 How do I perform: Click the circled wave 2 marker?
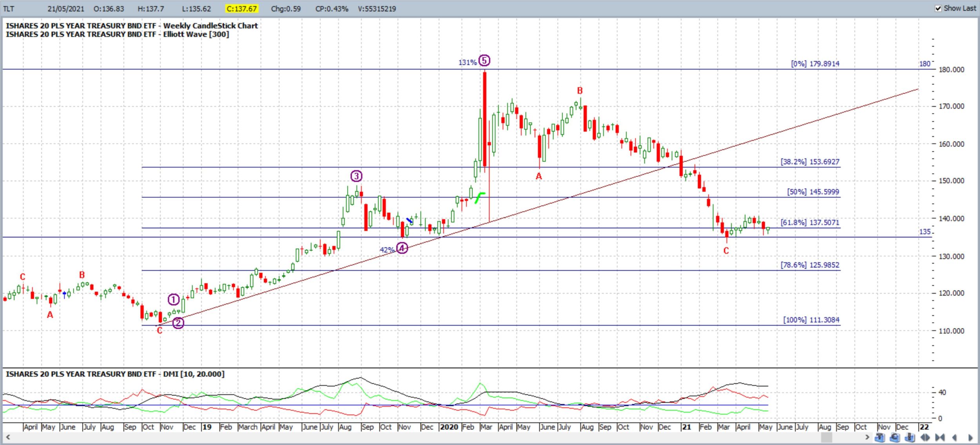click(x=178, y=323)
